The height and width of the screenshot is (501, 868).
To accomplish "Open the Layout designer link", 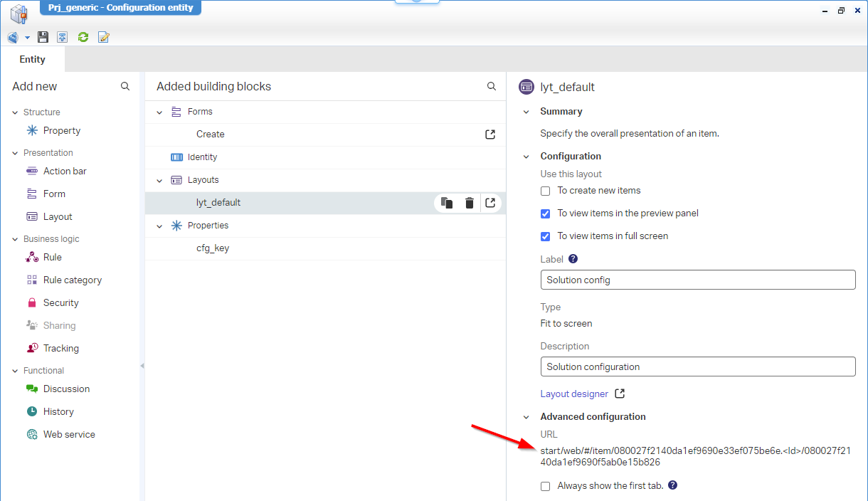I will pos(574,394).
